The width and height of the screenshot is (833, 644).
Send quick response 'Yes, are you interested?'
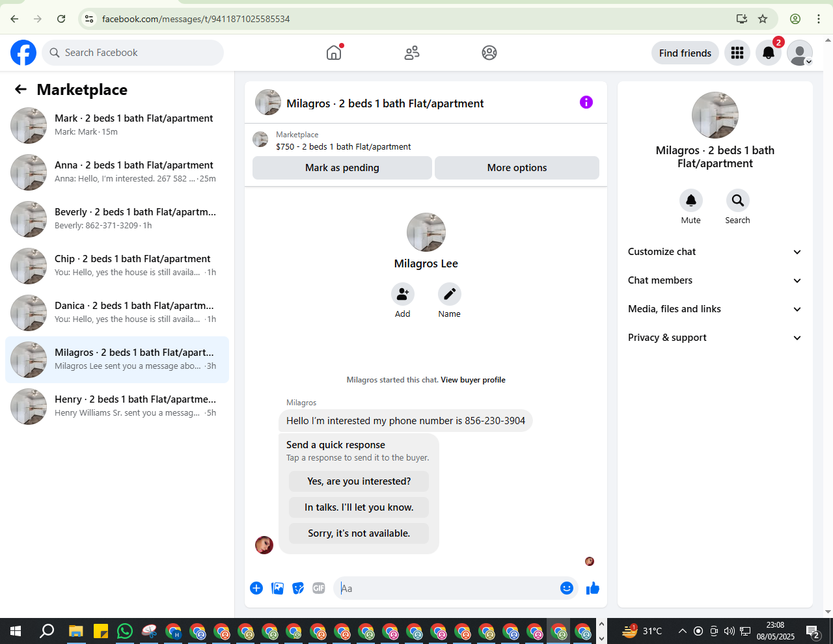tap(359, 481)
